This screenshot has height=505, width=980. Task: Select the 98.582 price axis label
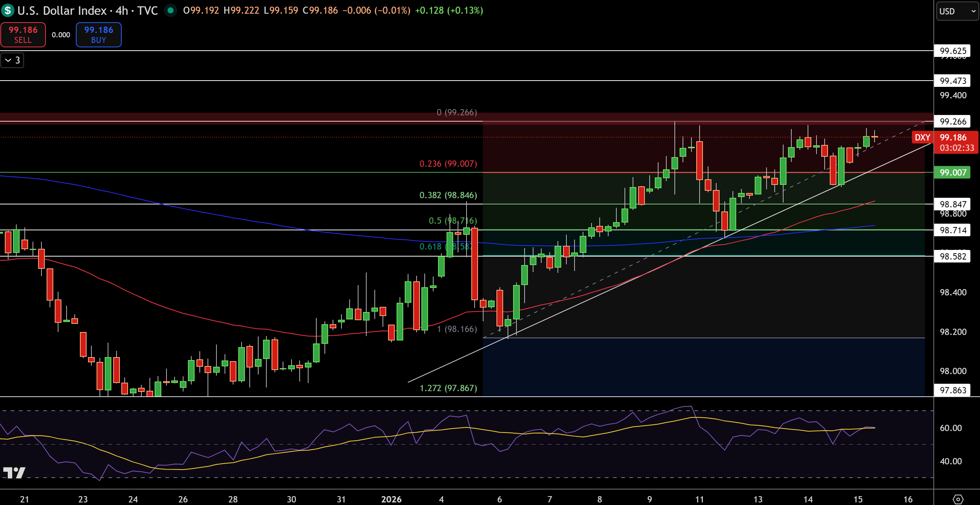[953, 256]
